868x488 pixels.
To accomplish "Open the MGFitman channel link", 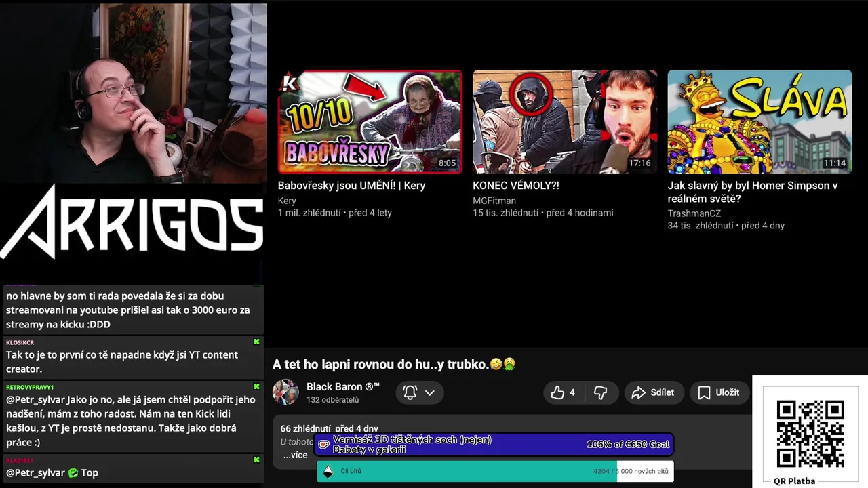I will [x=494, y=201].
